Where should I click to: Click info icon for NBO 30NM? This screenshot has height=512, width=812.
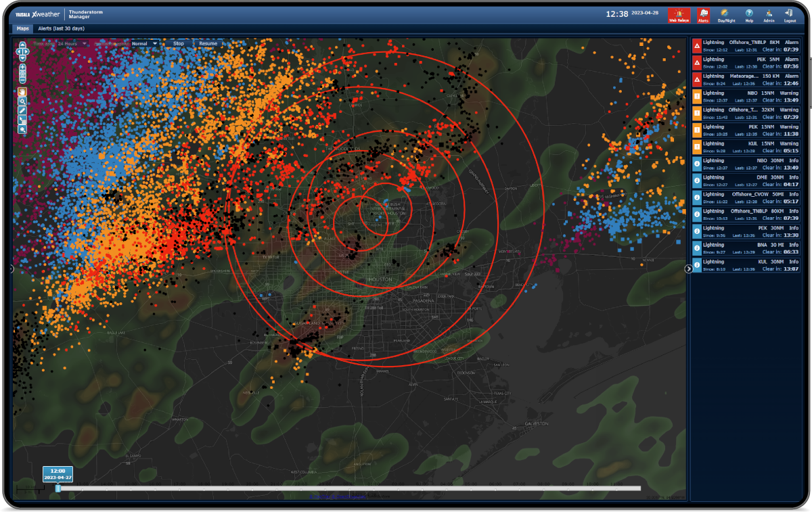pos(696,164)
